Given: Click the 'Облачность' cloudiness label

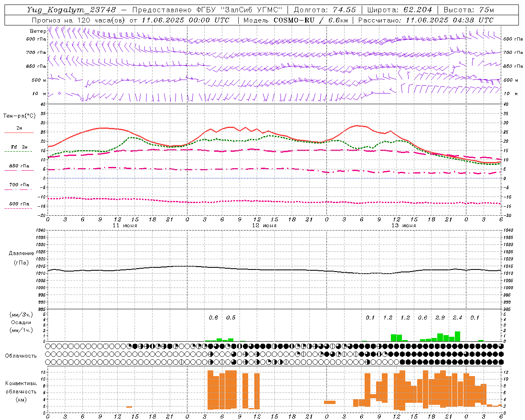Looking at the screenshot, I should click(21, 356).
